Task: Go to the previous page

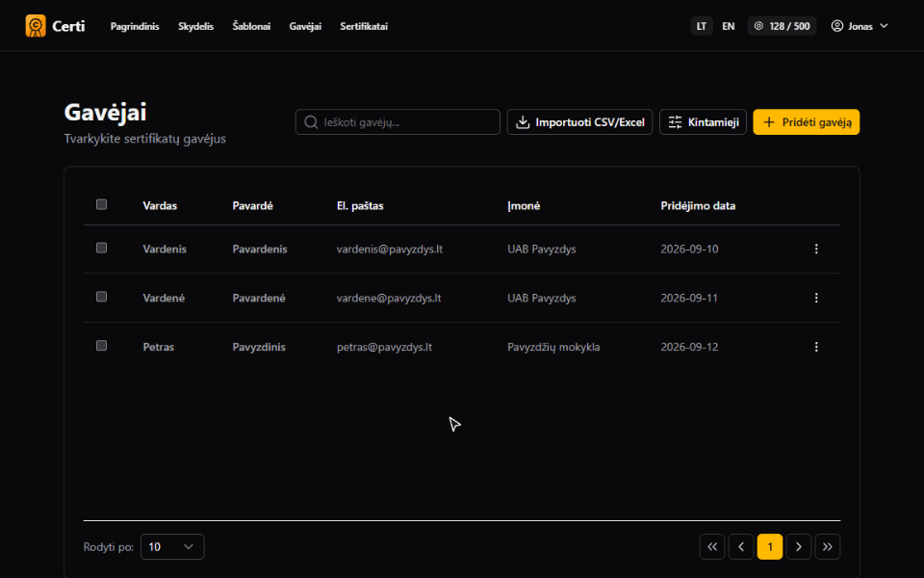Action: [x=741, y=547]
